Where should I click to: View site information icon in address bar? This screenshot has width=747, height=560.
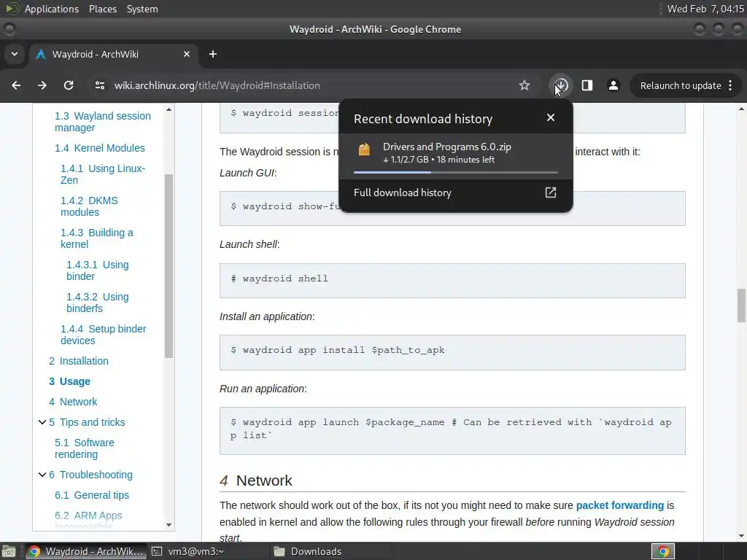pyautogui.click(x=99, y=85)
